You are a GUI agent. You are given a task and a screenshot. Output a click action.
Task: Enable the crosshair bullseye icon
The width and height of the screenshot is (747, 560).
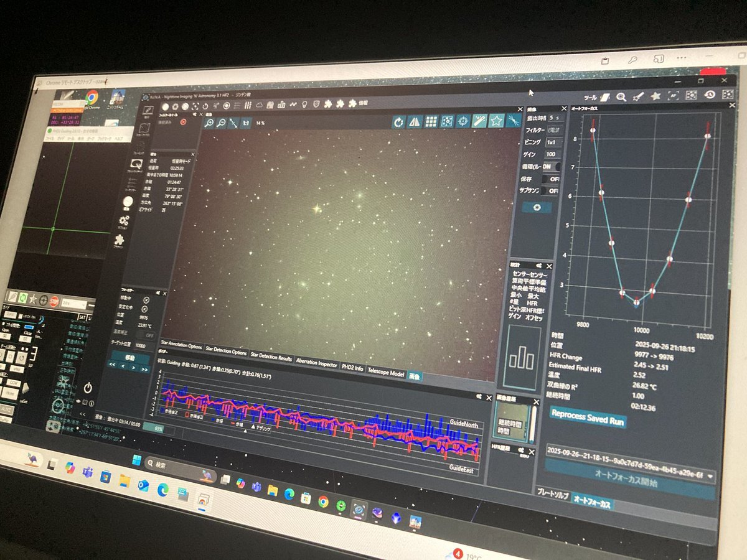[463, 121]
